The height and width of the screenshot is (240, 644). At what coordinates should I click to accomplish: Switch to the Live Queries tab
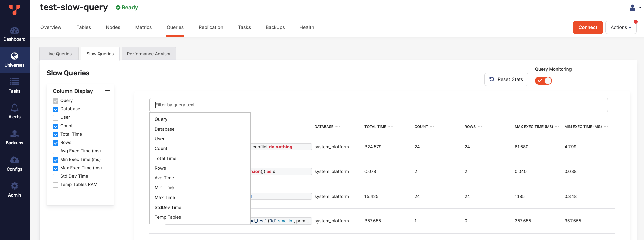[59, 54]
